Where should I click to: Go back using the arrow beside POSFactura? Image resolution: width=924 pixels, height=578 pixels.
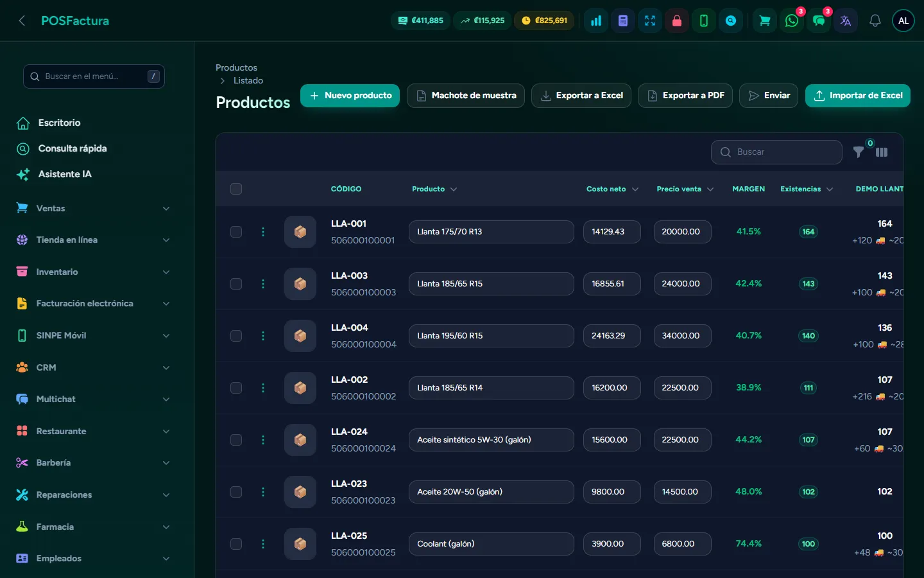click(x=22, y=21)
